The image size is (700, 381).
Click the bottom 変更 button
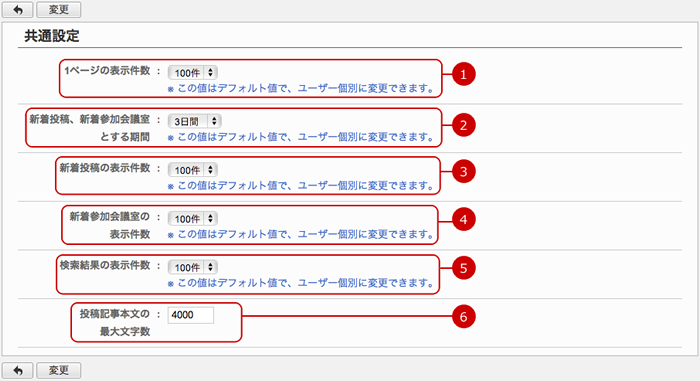pyautogui.click(x=58, y=370)
